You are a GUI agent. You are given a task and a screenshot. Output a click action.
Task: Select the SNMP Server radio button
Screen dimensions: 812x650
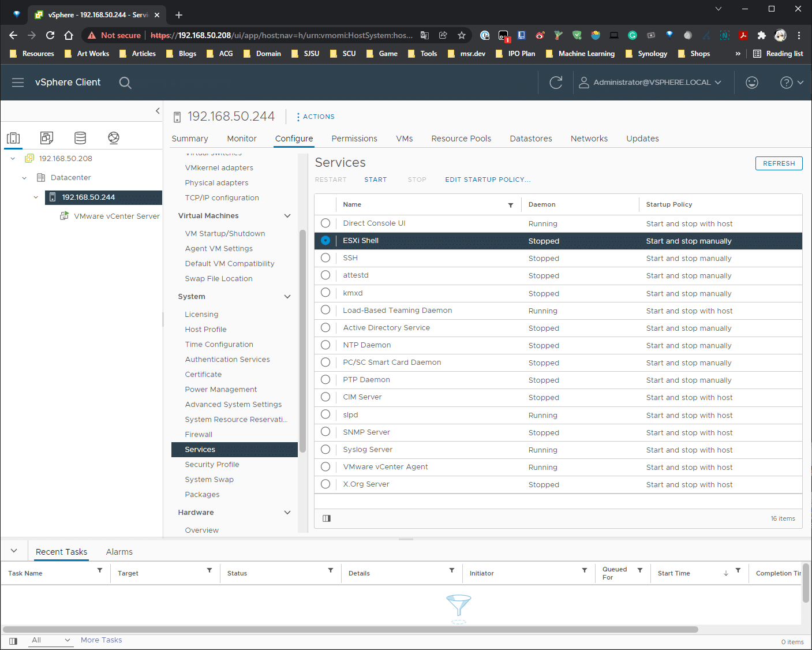pos(325,432)
